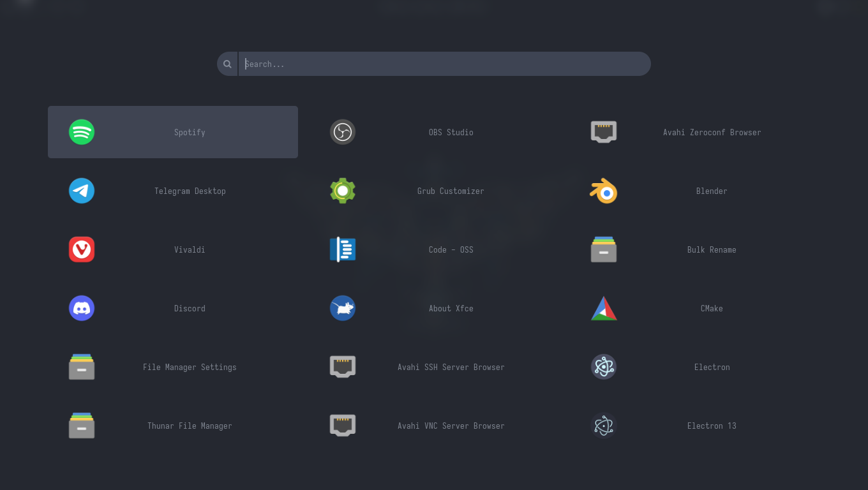Click the Discord icon
The height and width of the screenshot is (490, 868).
point(82,308)
